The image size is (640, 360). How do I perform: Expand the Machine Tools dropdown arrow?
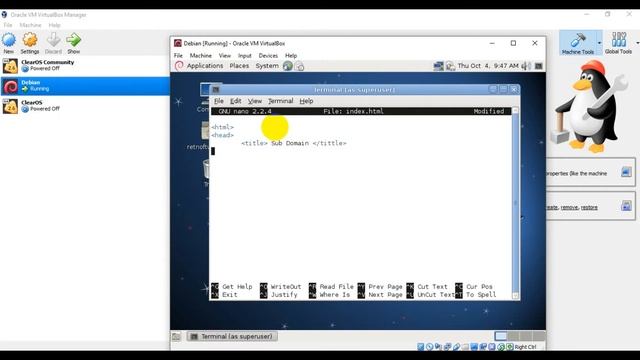599,43
